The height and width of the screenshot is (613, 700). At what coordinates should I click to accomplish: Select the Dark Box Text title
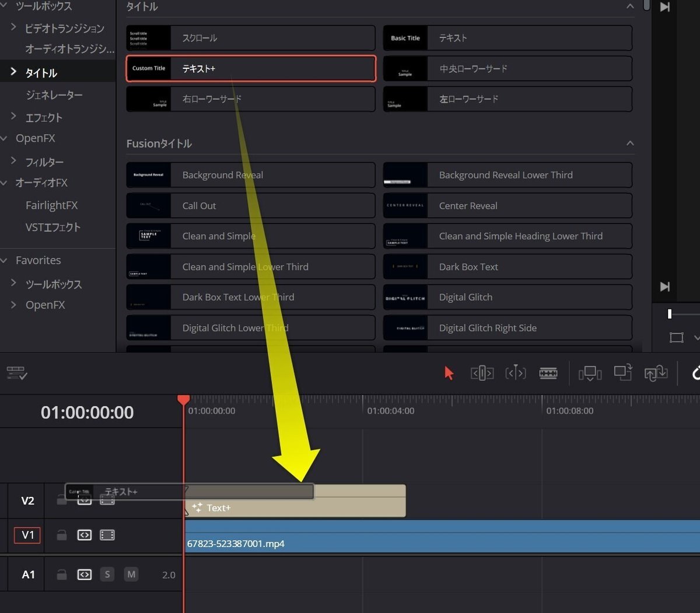click(508, 267)
